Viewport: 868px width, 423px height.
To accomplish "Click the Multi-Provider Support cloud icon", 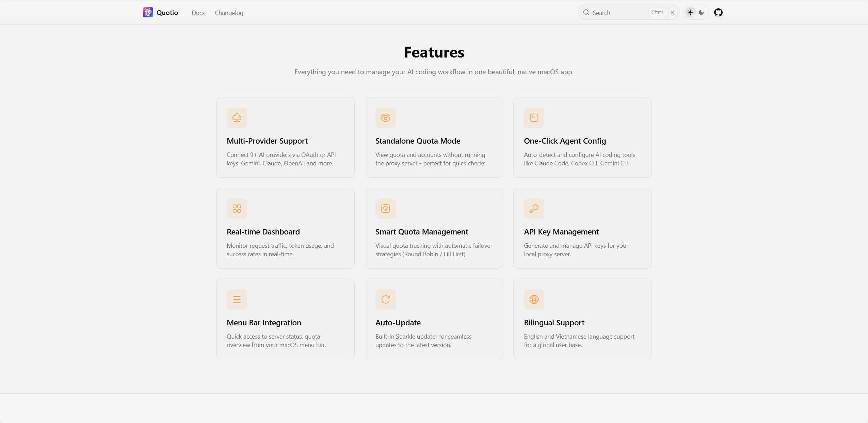I will pyautogui.click(x=237, y=118).
